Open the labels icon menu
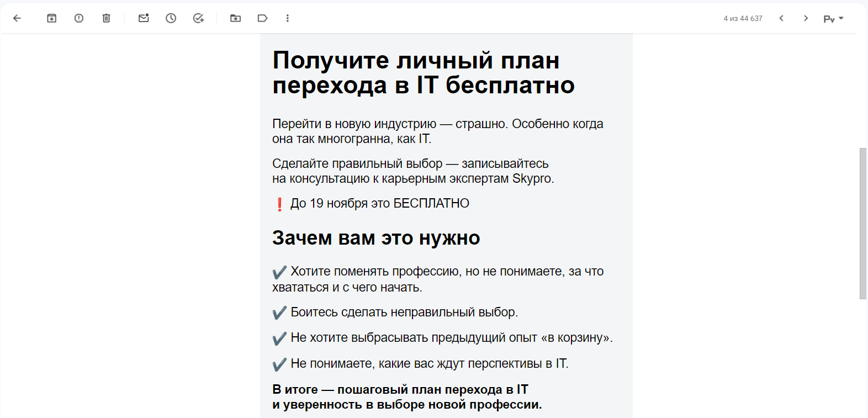 pyautogui.click(x=262, y=18)
